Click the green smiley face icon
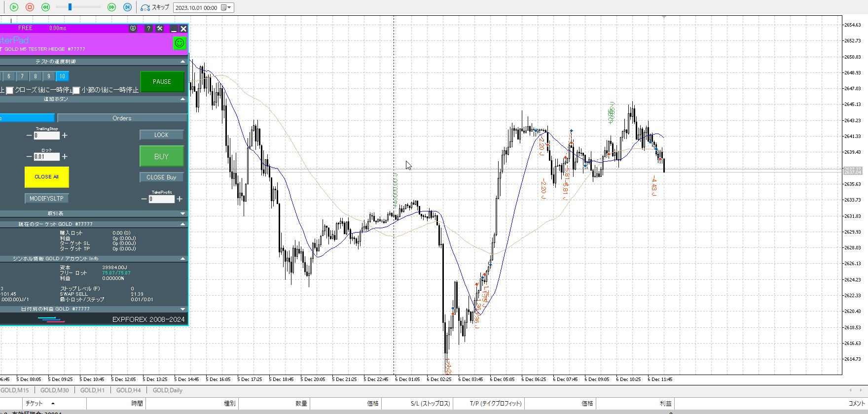 (x=180, y=43)
